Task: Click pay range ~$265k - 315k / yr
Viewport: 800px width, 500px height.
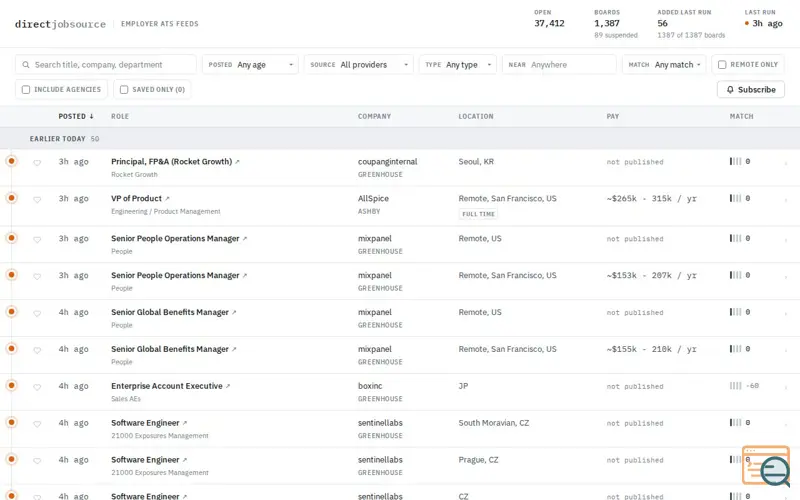Action: [x=652, y=198]
